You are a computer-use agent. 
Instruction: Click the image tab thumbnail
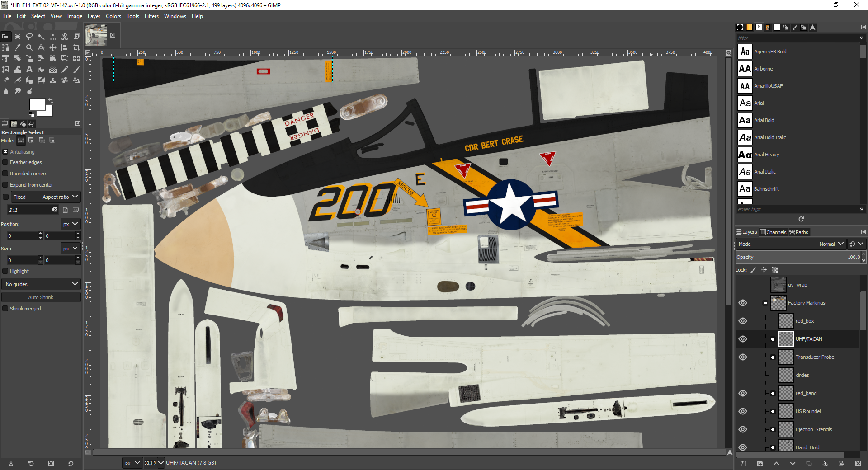point(96,35)
